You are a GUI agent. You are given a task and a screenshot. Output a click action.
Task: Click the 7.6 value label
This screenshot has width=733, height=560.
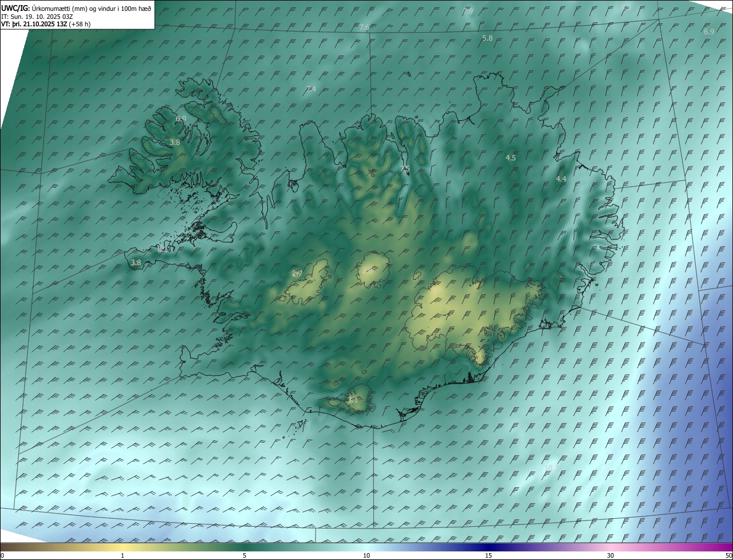pos(364,27)
